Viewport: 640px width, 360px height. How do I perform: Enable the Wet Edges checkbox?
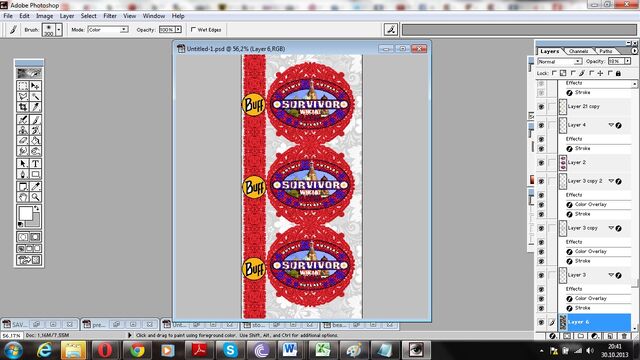click(193, 29)
